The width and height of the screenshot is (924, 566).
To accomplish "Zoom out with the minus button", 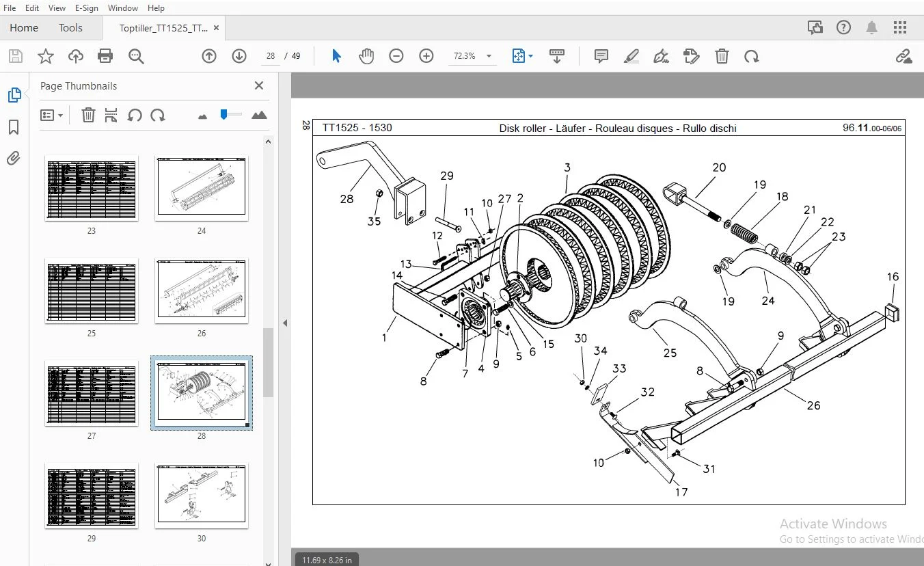I will (396, 56).
